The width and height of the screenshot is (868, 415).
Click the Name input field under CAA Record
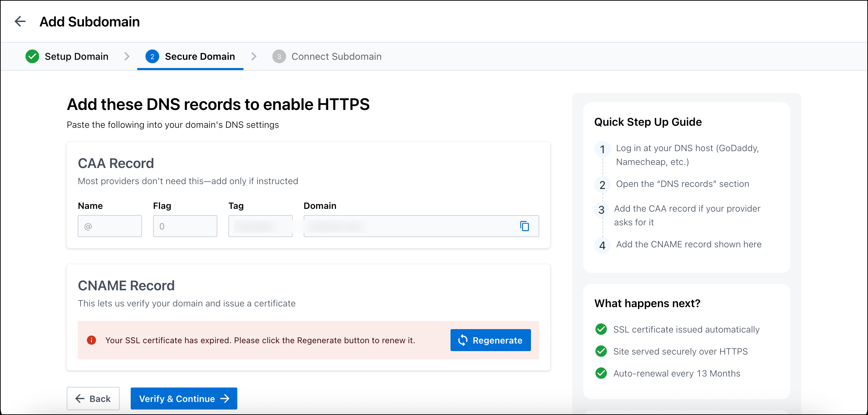110,226
